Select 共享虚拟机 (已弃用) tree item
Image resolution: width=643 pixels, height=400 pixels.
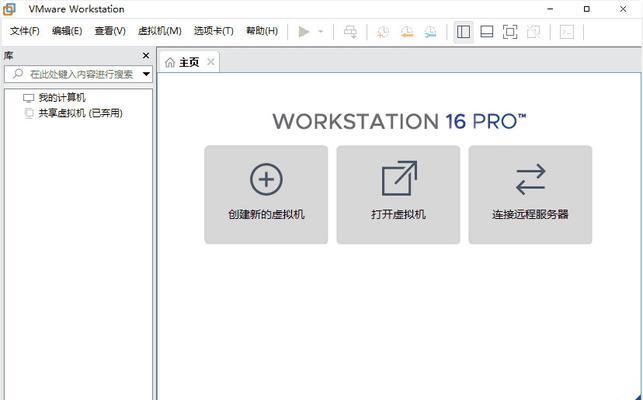coord(80,113)
